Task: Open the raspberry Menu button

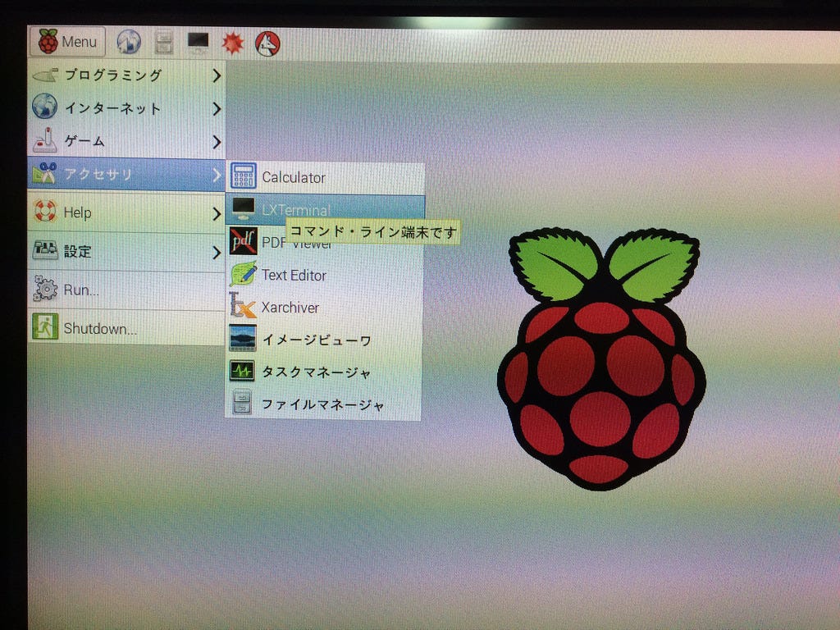Action: (x=67, y=41)
